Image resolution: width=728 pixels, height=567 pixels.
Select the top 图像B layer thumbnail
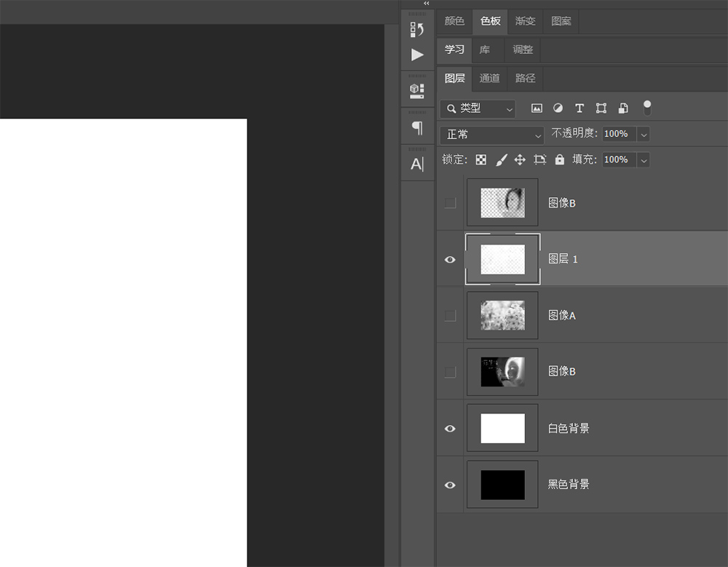(502, 202)
